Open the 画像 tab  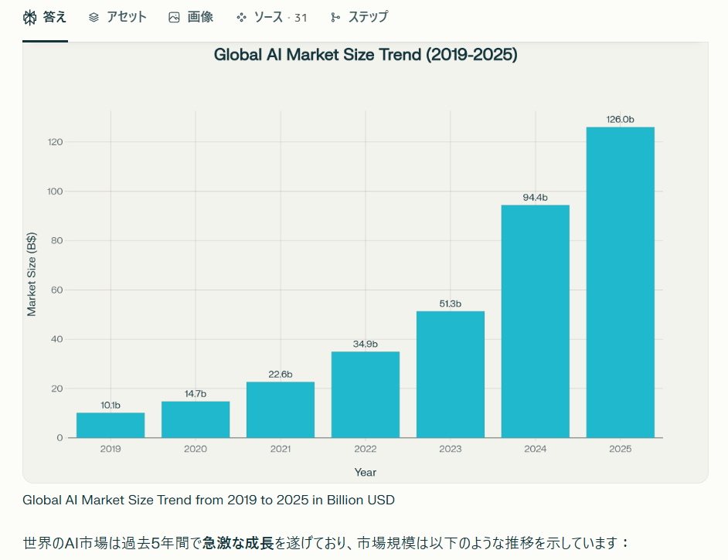point(200,17)
